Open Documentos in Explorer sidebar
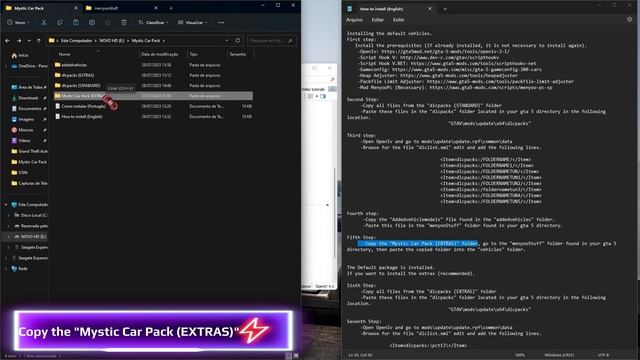The height and width of the screenshot is (360, 640). (x=27, y=109)
